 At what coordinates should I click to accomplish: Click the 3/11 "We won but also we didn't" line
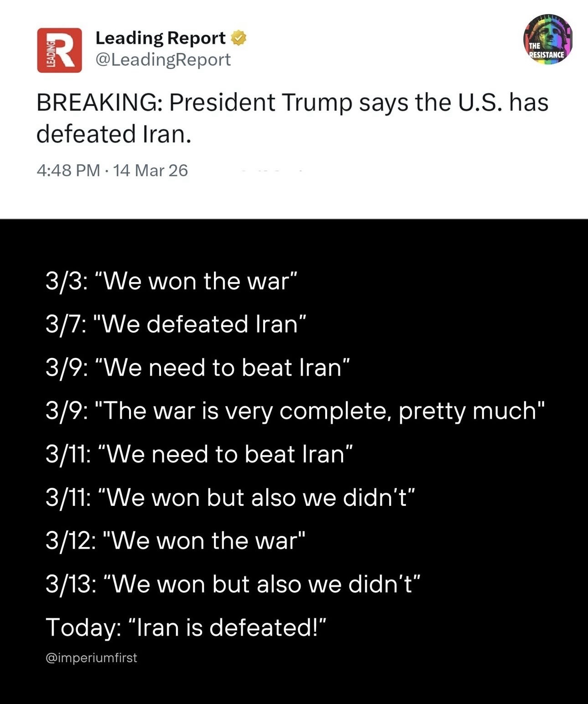click(231, 497)
